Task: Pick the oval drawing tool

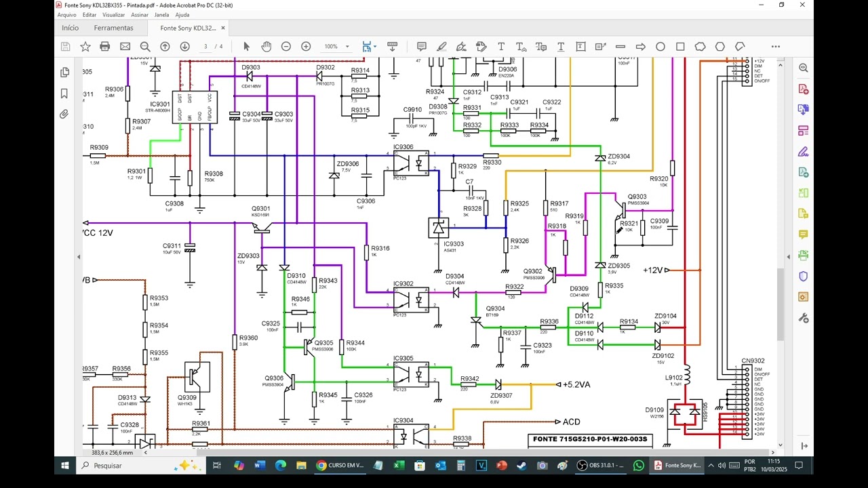Action: (660, 47)
